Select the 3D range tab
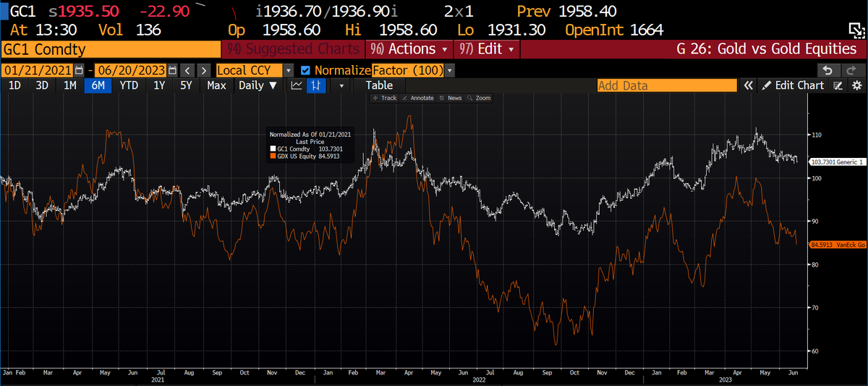 point(42,85)
